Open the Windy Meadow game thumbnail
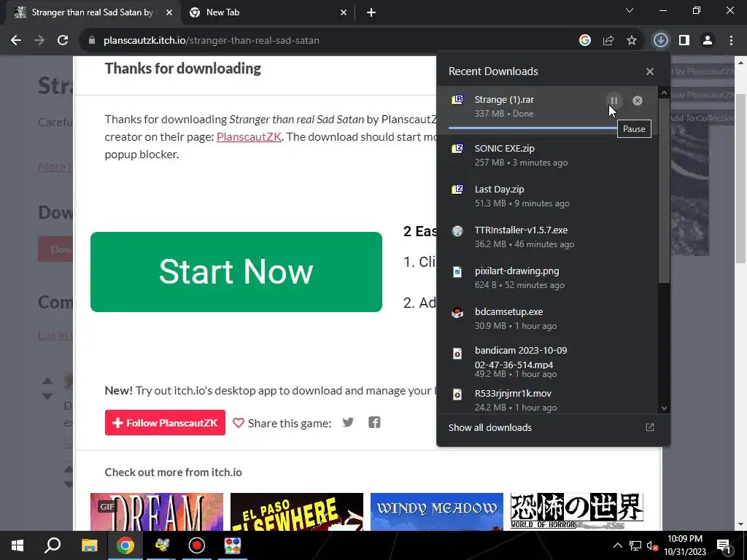Viewport: 747px width, 560px height. click(437, 512)
